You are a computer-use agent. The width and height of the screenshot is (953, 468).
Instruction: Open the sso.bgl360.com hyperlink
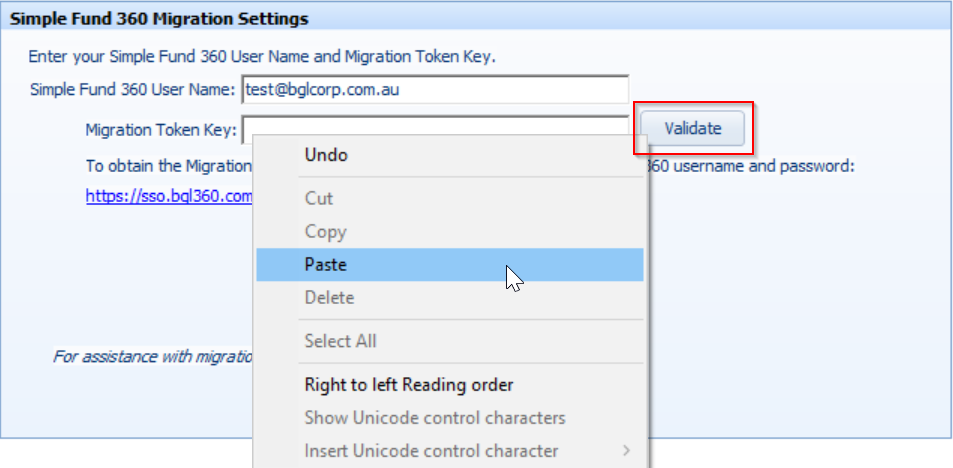(x=169, y=196)
